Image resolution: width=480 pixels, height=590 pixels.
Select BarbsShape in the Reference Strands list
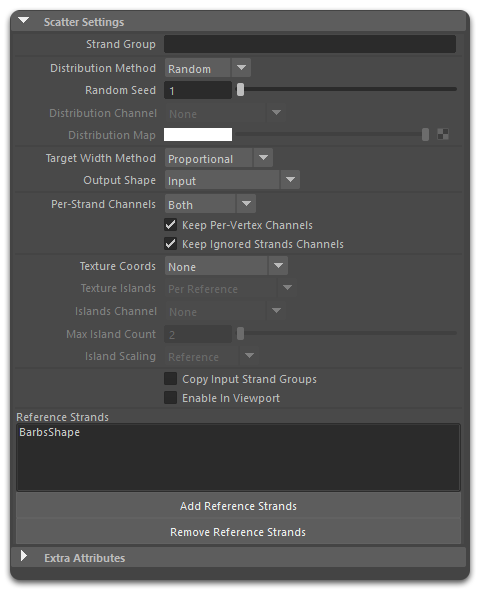[49, 432]
